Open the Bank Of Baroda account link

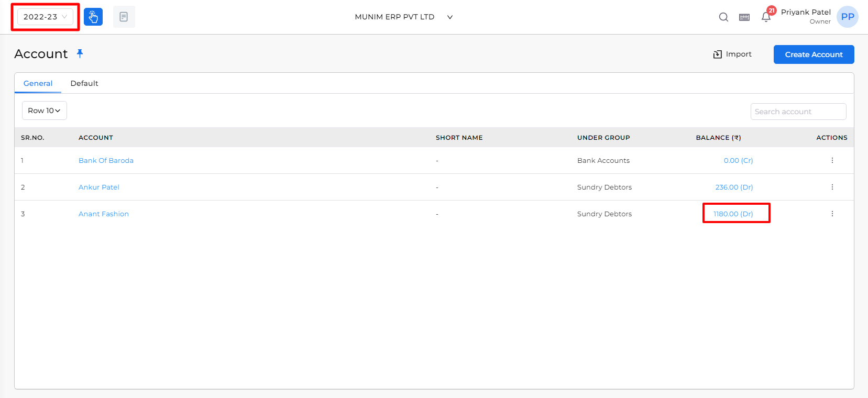[x=106, y=160]
